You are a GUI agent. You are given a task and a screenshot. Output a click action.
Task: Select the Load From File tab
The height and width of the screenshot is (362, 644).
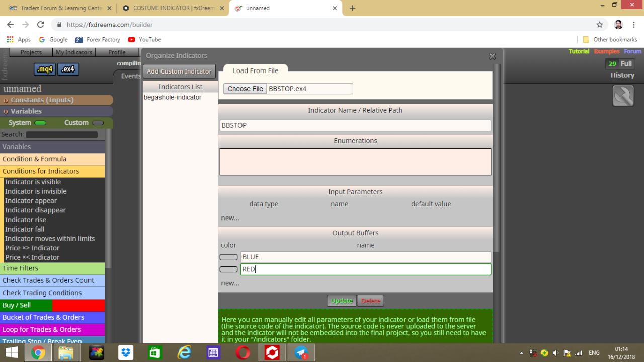point(256,70)
